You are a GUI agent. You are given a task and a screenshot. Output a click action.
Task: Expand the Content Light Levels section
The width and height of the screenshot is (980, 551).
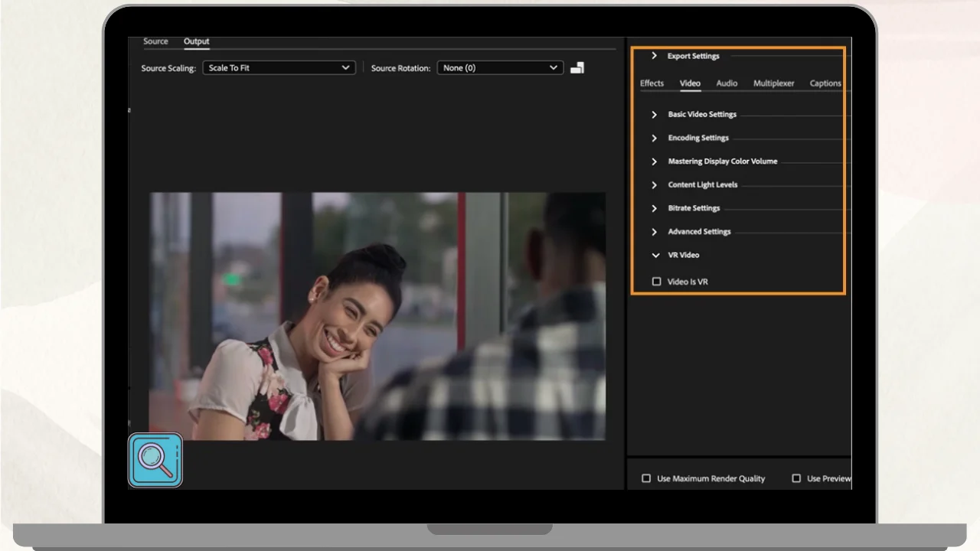point(654,185)
